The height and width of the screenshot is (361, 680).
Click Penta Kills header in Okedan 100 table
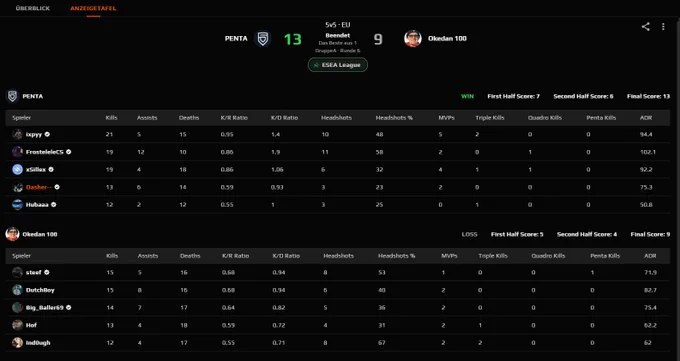[x=605, y=256]
